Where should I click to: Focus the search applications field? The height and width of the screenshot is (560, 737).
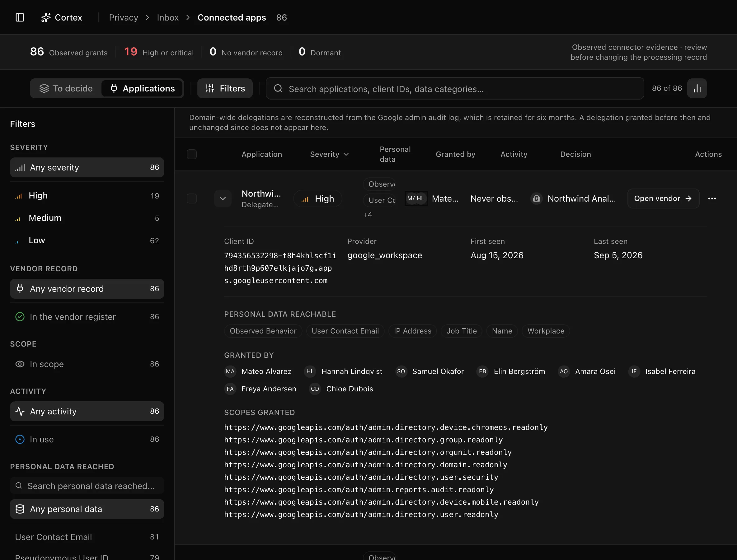pos(455,89)
